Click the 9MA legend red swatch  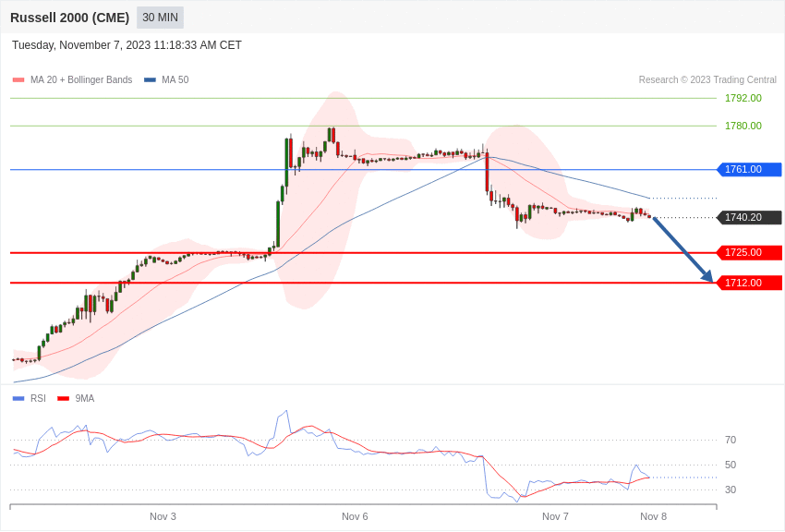pos(64,398)
